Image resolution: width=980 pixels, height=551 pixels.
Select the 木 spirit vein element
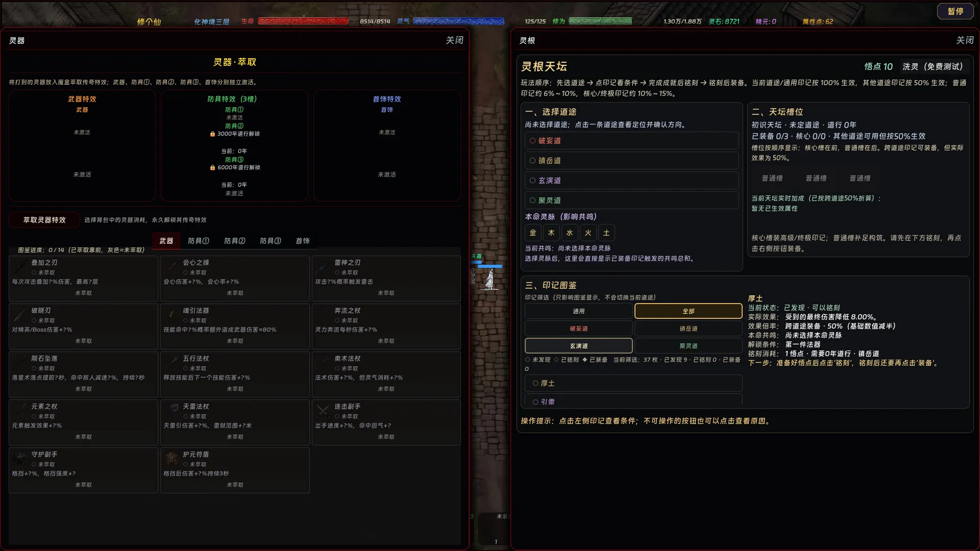(551, 233)
